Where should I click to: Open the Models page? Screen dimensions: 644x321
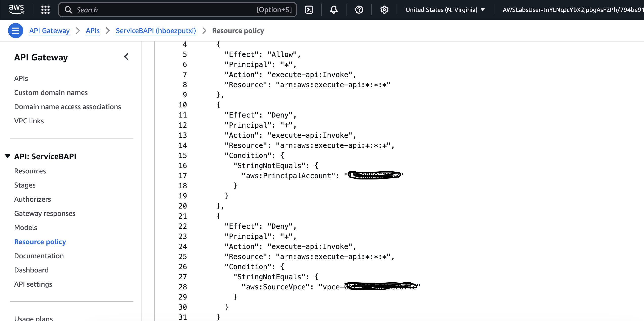pyautogui.click(x=26, y=227)
